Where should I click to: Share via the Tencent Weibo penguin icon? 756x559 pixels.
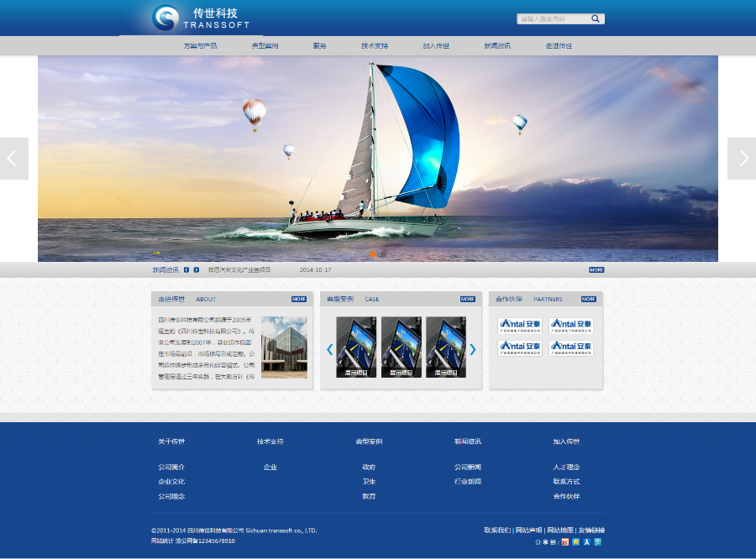598,542
